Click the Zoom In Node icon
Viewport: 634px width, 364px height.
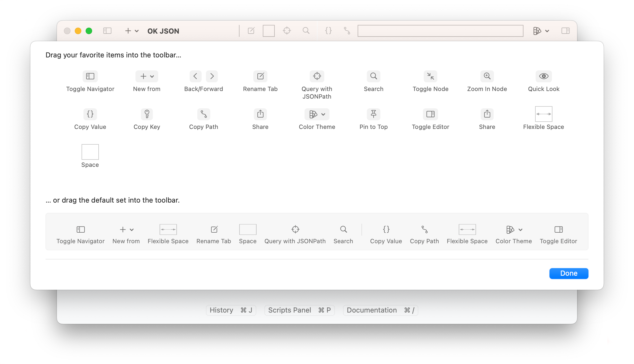(x=487, y=76)
